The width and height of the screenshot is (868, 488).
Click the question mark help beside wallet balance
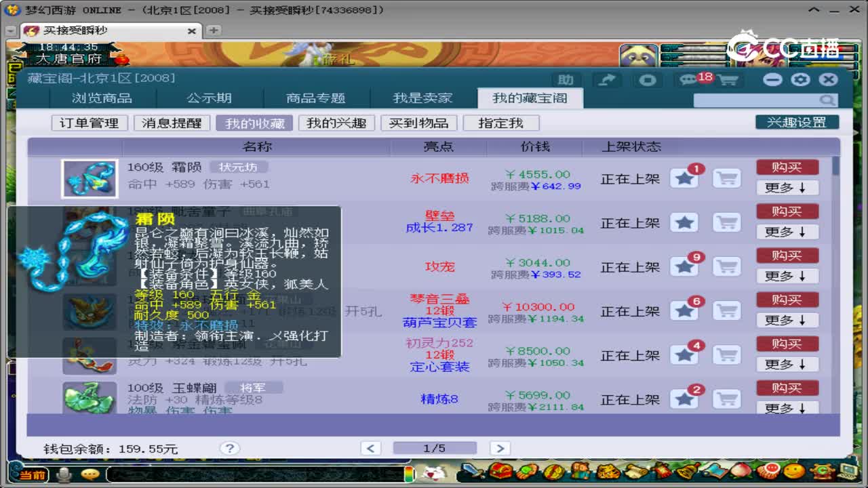click(x=230, y=448)
